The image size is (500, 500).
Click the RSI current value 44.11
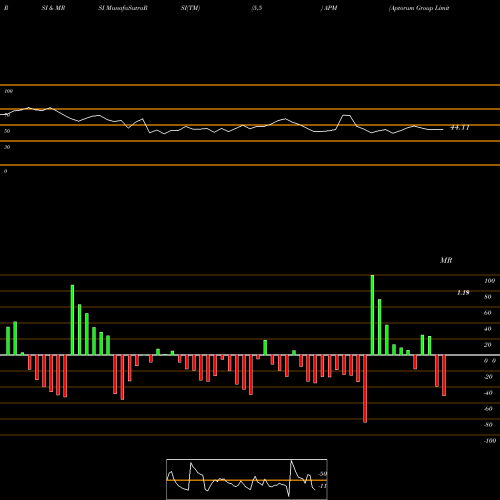tap(460, 128)
